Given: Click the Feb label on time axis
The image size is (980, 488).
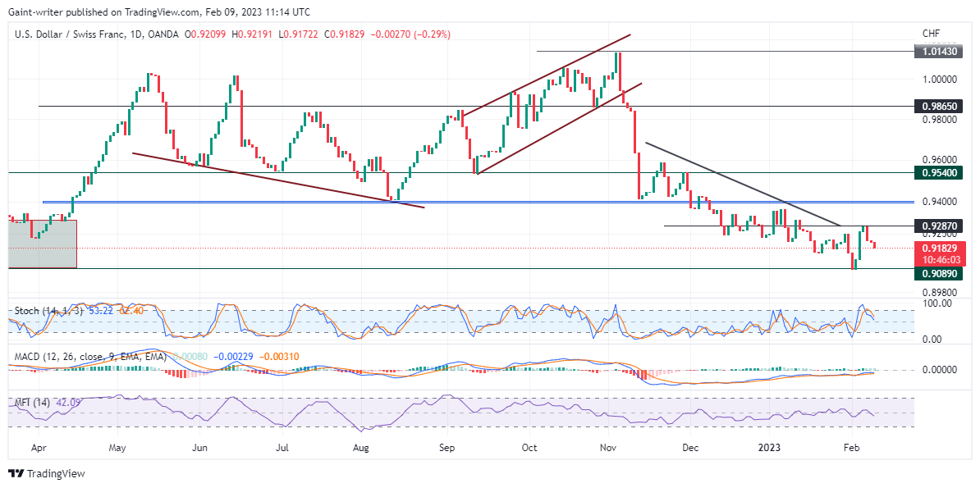Looking at the screenshot, I should [x=851, y=447].
